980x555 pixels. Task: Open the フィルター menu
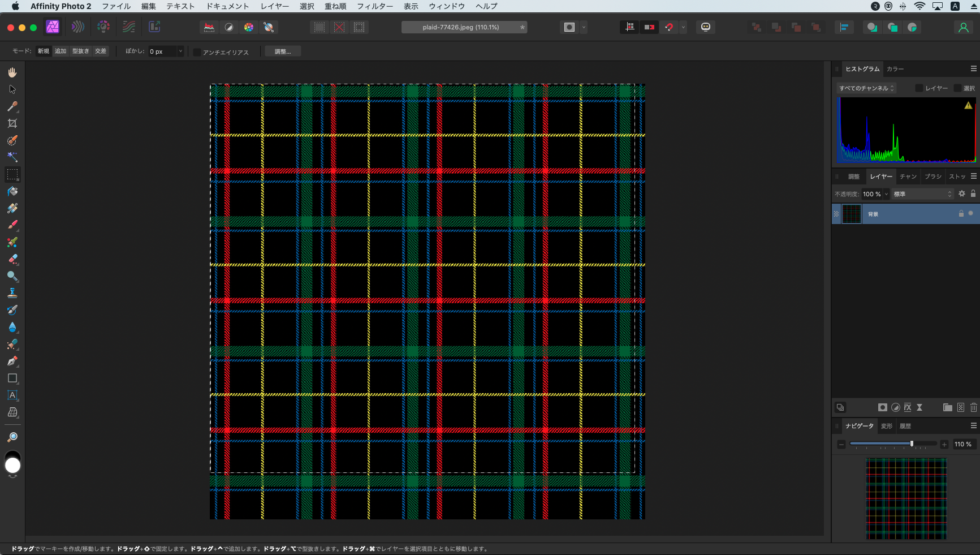coord(375,6)
